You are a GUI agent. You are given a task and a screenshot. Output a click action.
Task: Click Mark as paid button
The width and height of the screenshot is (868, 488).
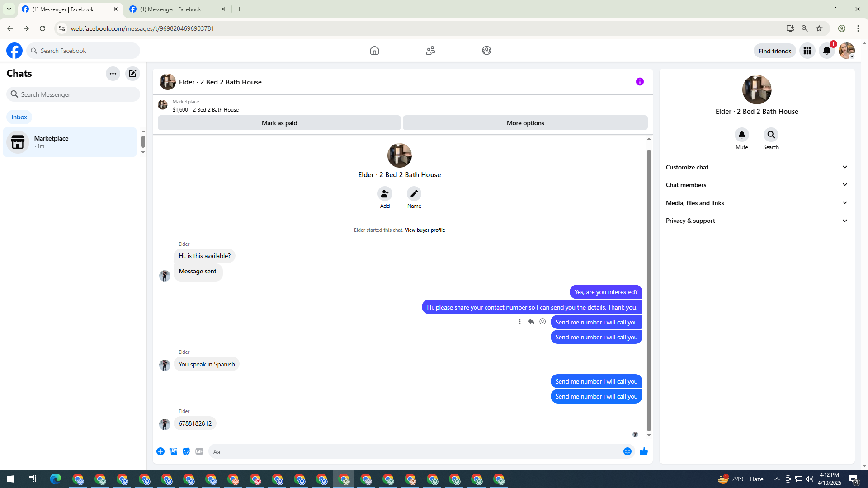279,123
